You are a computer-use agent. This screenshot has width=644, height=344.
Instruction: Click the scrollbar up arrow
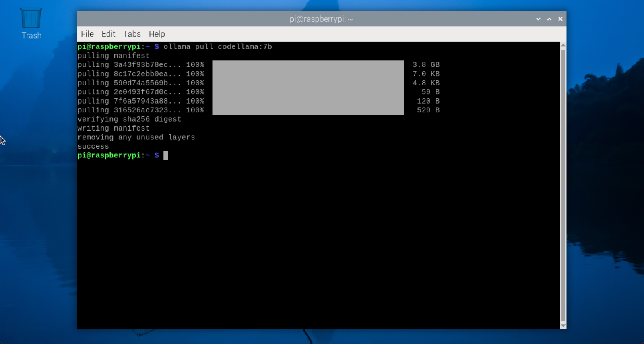[563, 45]
